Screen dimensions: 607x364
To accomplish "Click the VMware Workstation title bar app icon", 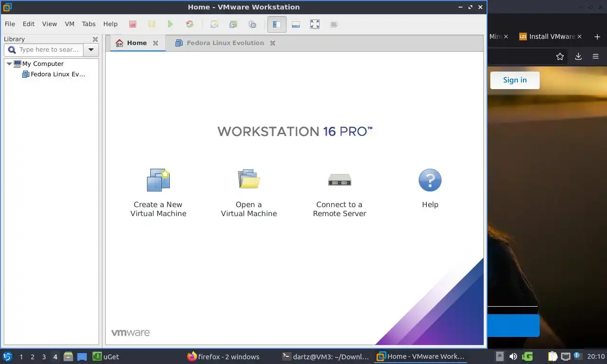I will [x=7, y=7].
